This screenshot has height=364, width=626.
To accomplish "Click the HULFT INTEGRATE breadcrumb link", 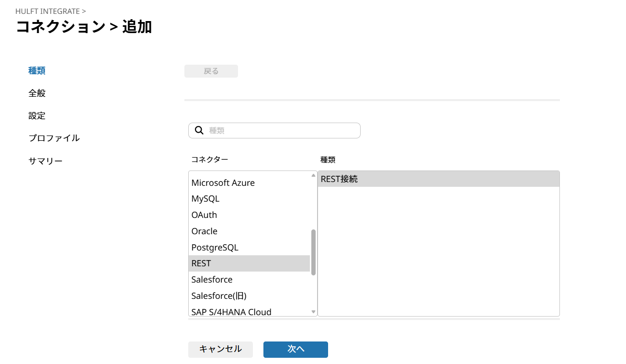I will [48, 11].
